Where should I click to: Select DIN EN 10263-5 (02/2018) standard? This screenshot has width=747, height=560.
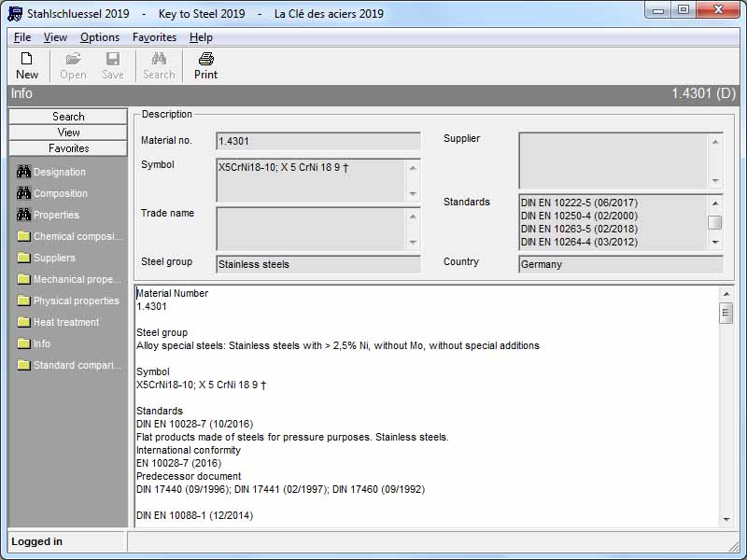point(579,229)
